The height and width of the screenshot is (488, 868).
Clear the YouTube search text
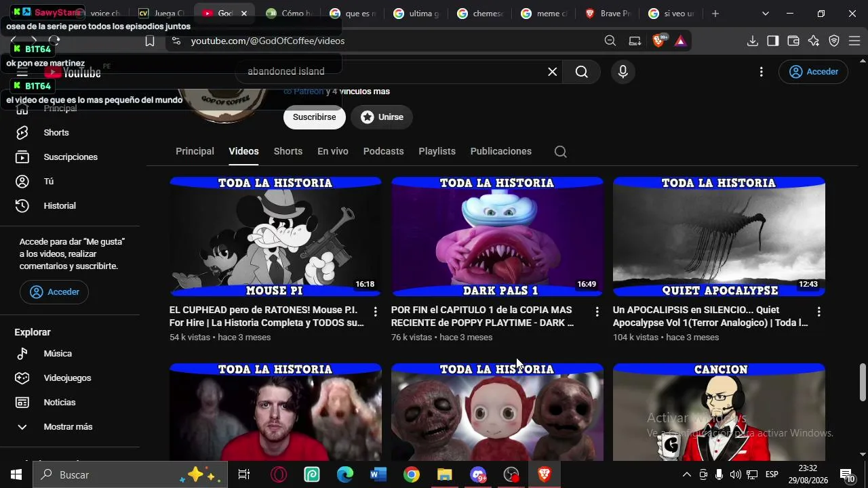click(x=553, y=72)
